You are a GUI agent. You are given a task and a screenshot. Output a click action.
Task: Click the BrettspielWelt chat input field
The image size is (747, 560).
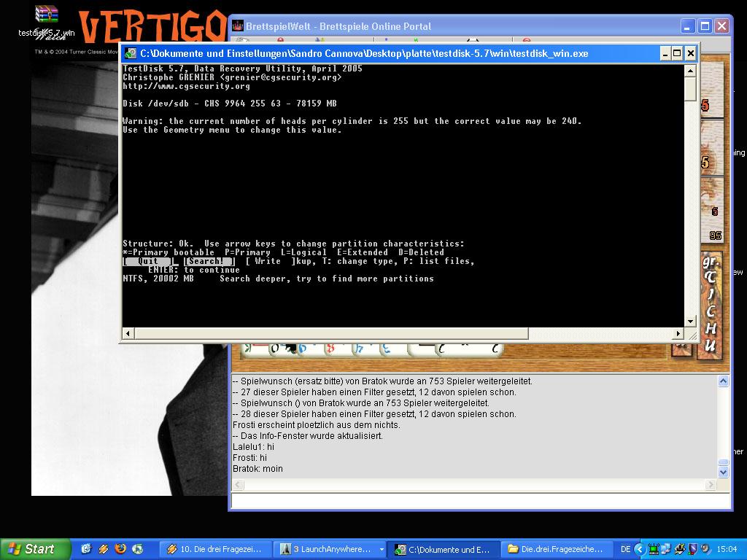(481, 500)
